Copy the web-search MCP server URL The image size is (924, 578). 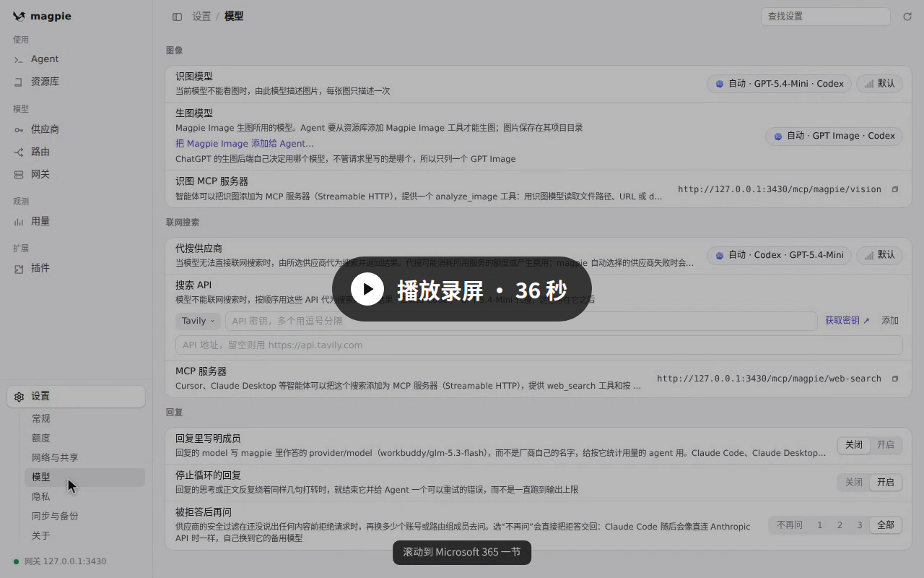(894, 379)
